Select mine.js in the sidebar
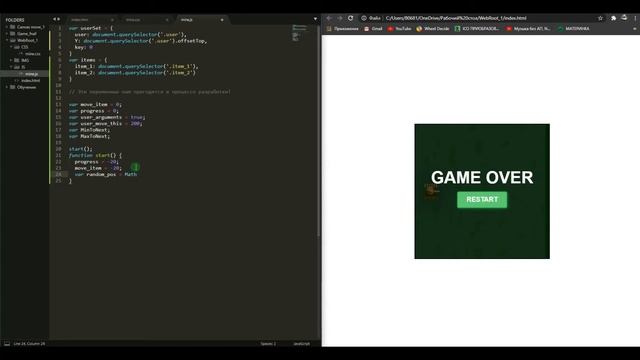This screenshot has height=360, width=640. tap(31, 74)
